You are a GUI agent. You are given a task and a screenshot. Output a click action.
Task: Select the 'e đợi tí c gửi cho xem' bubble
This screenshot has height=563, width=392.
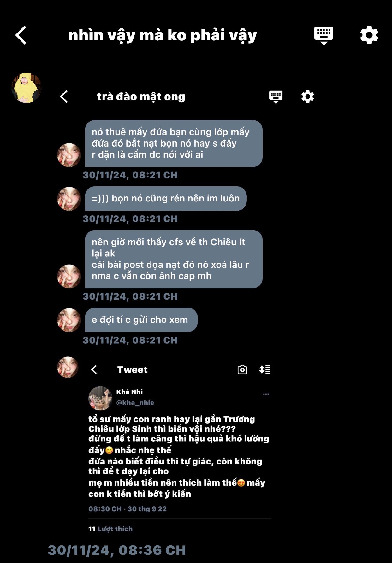tap(141, 320)
